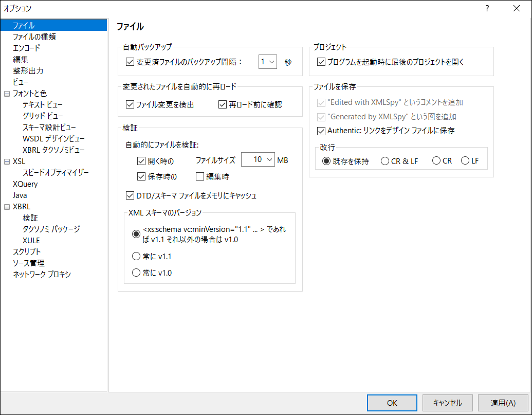Click the 適用(A) button
This screenshot has height=415, width=532.
(x=503, y=403)
